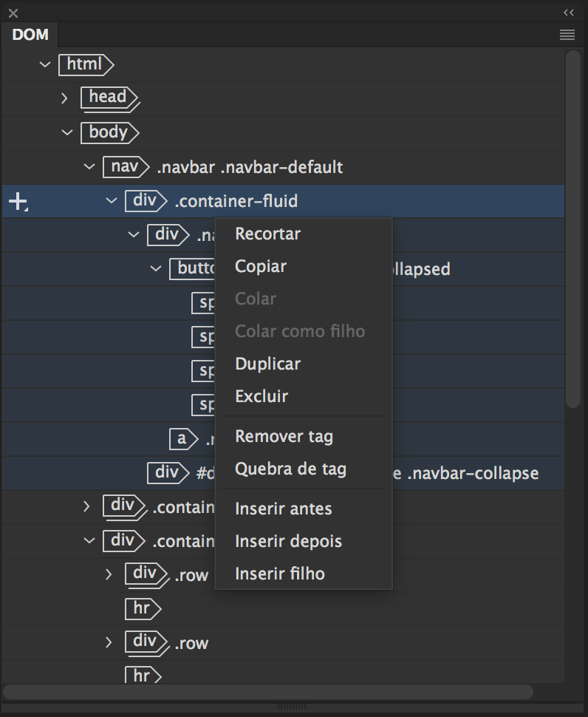
Task: Choose Duplicar in the context menu
Action: point(267,364)
